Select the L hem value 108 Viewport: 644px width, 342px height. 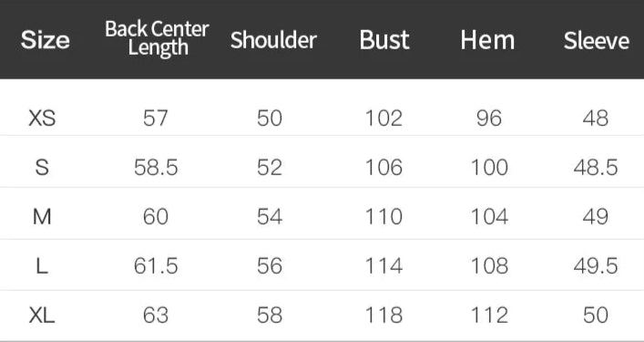coord(489,266)
